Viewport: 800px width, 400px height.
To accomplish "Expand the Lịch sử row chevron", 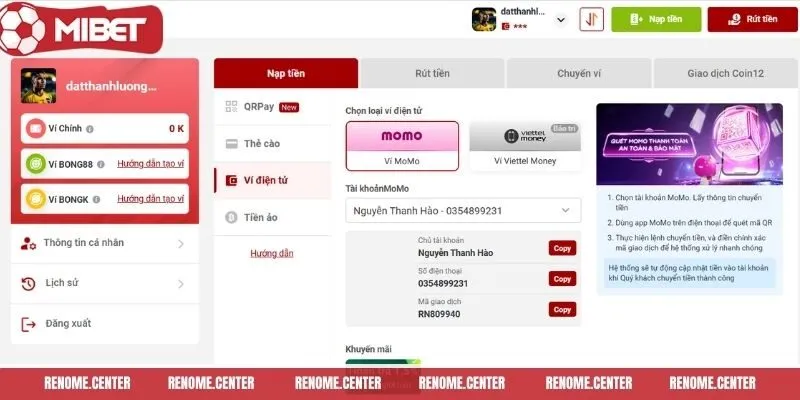I will [181, 284].
